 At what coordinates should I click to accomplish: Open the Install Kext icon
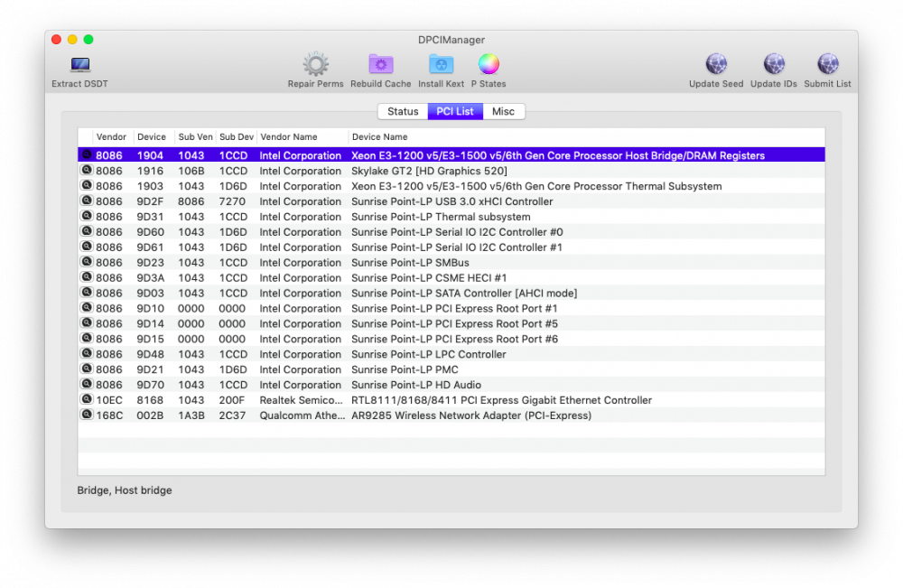click(442, 64)
